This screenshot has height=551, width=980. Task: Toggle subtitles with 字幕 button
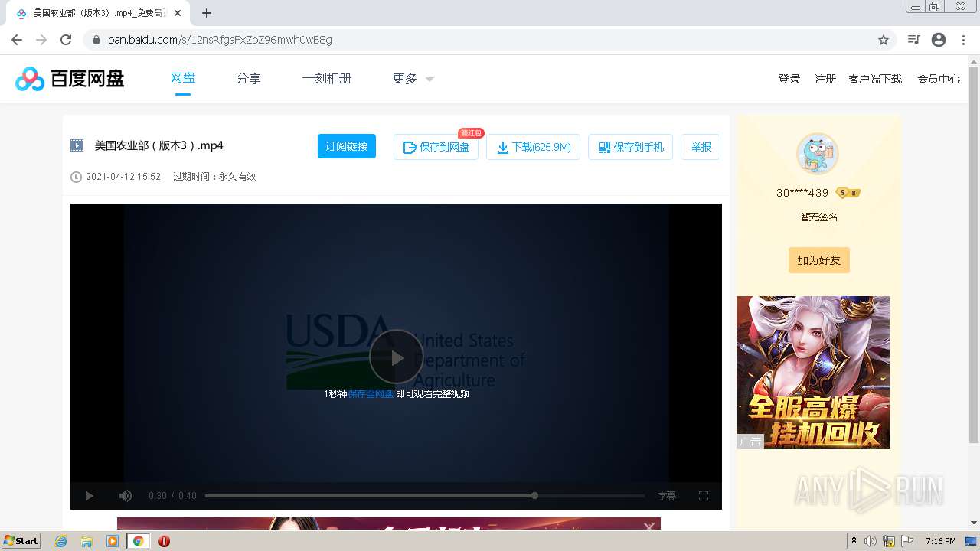667,496
